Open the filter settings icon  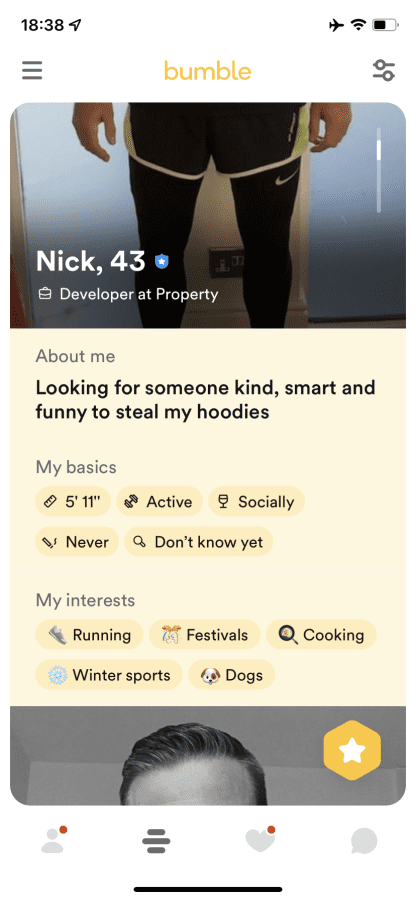[x=383, y=70]
